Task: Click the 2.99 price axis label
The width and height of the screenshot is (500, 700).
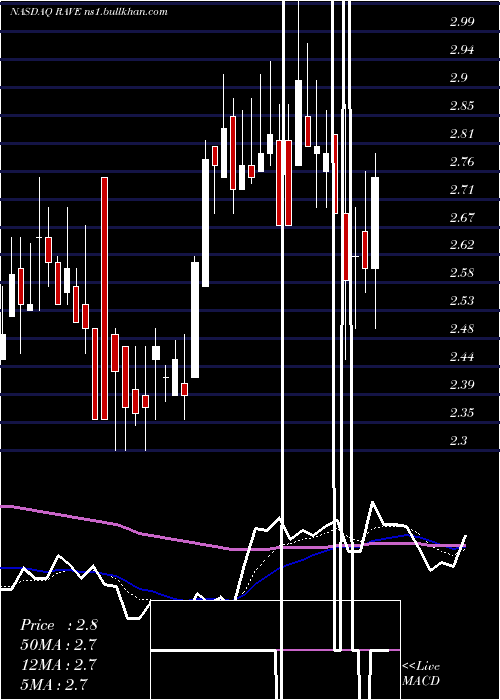Action: pyautogui.click(x=462, y=22)
